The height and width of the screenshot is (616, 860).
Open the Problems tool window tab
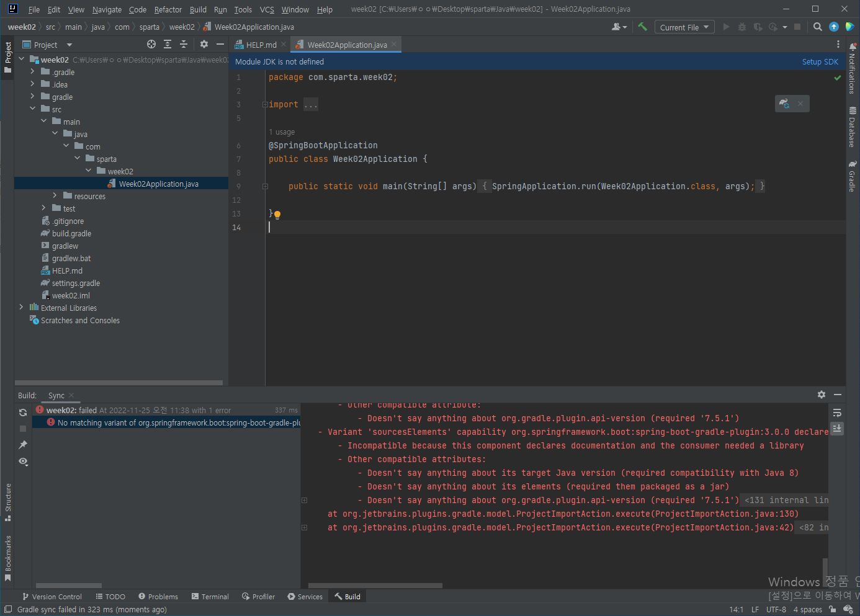click(158, 597)
